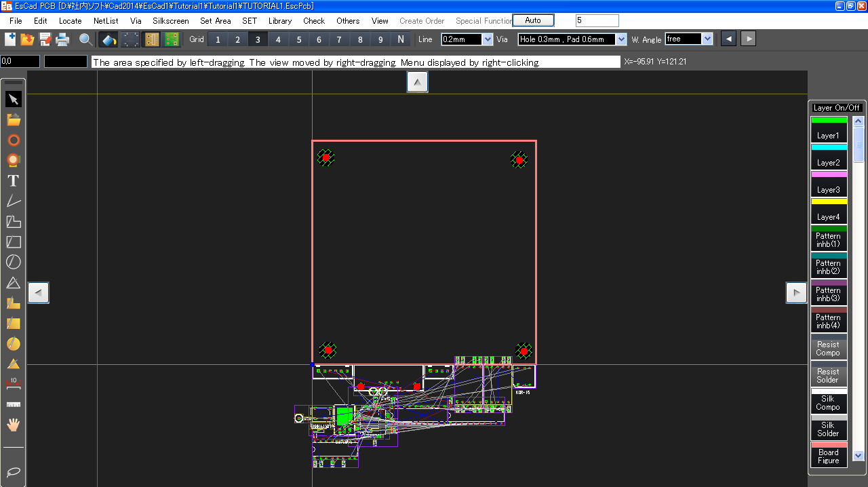Select the dimension measurement tool
This screenshot has height=487, width=868.
pos(14,384)
